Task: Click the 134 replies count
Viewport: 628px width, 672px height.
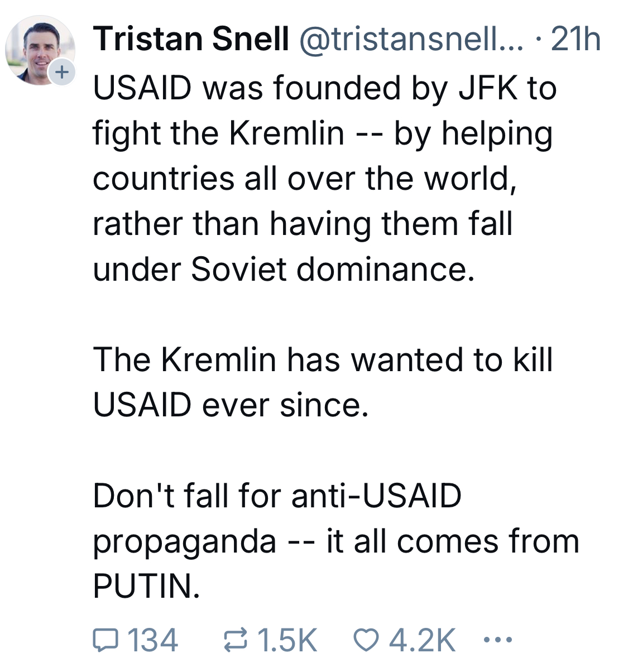Action: pyautogui.click(x=153, y=640)
